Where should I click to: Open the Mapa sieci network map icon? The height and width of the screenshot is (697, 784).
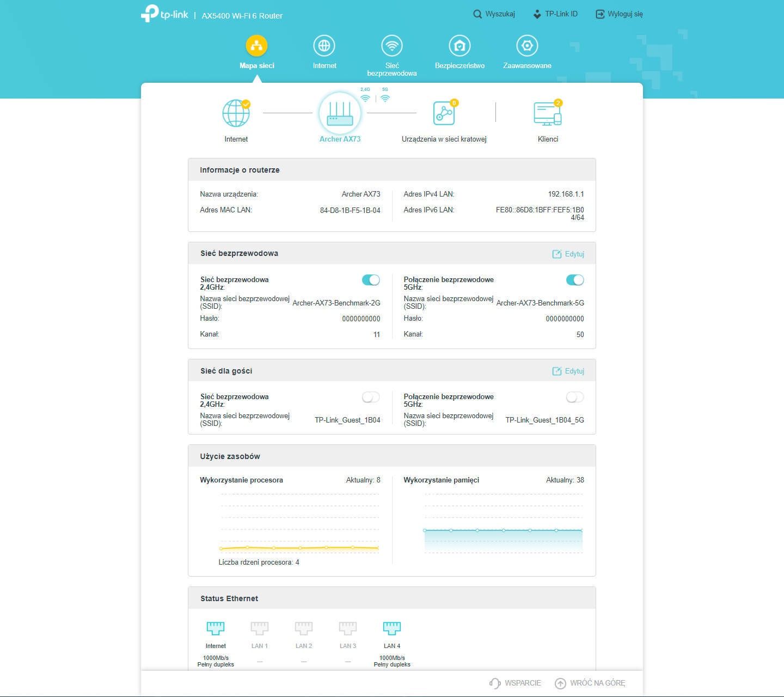click(x=256, y=46)
